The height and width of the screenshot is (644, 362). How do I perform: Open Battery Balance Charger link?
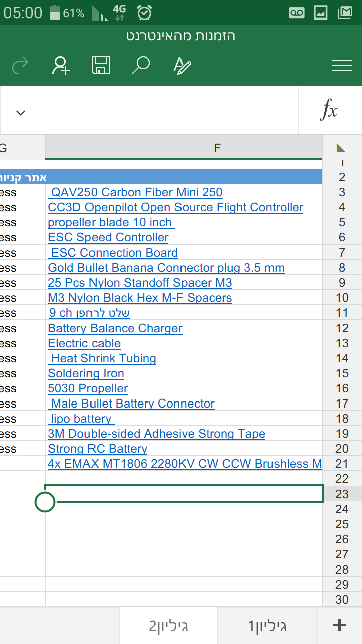point(115,328)
